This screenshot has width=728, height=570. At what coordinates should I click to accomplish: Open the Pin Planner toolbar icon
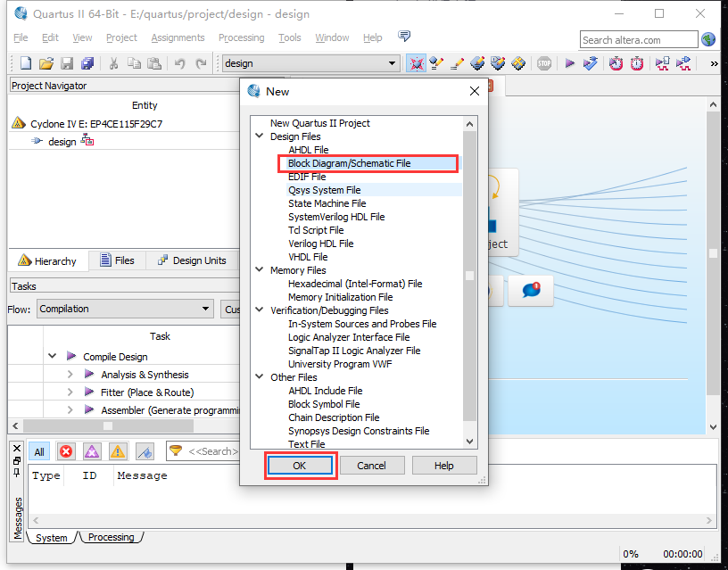[x=477, y=63]
